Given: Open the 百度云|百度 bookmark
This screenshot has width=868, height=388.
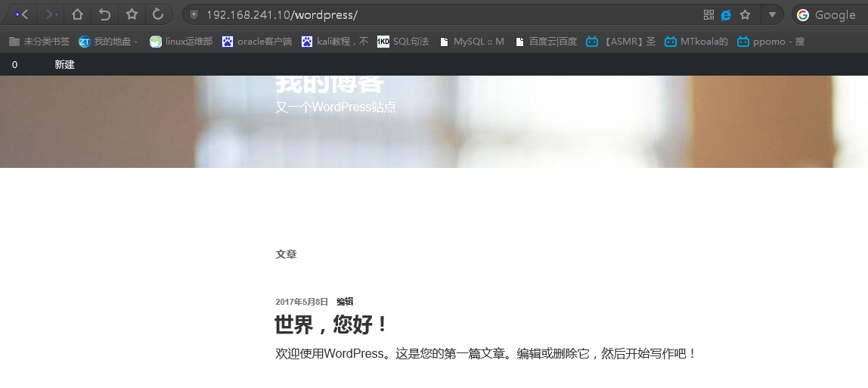Looking at the screenshot, I should pyautogui.click(x=546, y=42).
